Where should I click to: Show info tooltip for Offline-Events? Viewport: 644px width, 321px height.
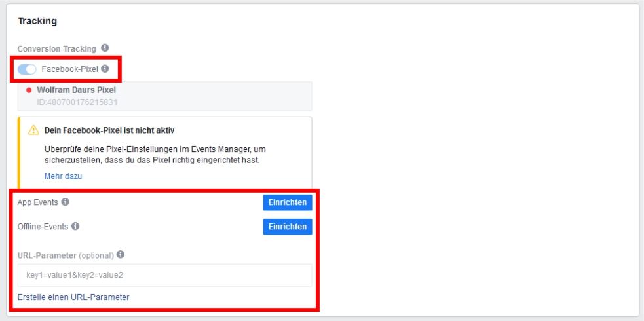(75, 226)
